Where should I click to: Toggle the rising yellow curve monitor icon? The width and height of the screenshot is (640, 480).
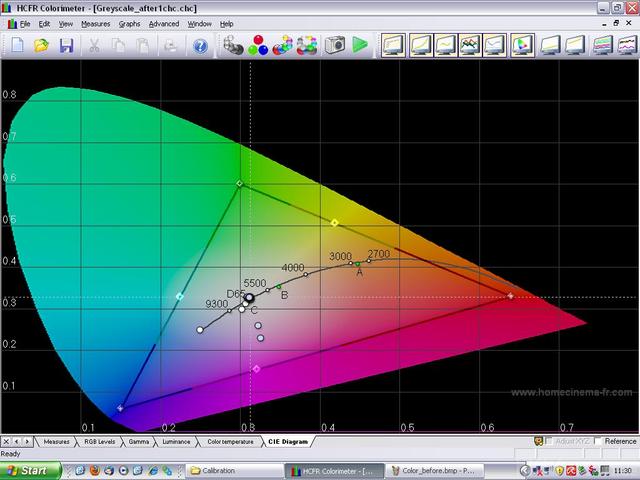pos(421,45)
